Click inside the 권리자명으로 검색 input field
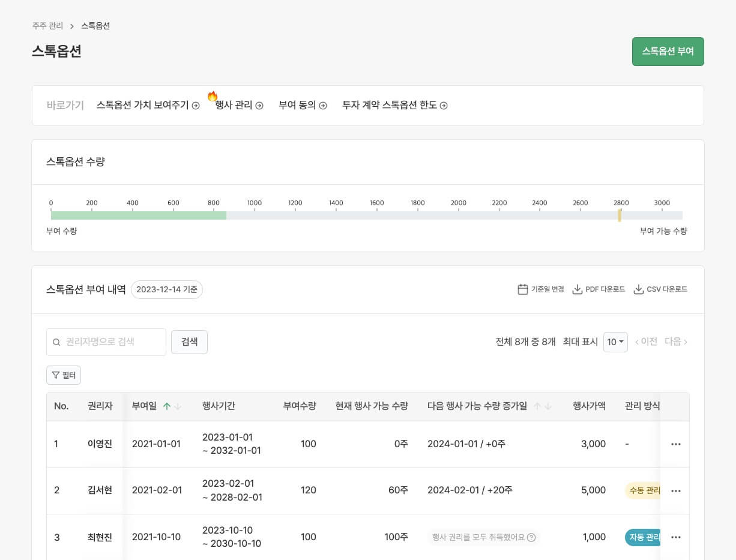Viewport: 736px width, 560px height. tap(108, 342)
